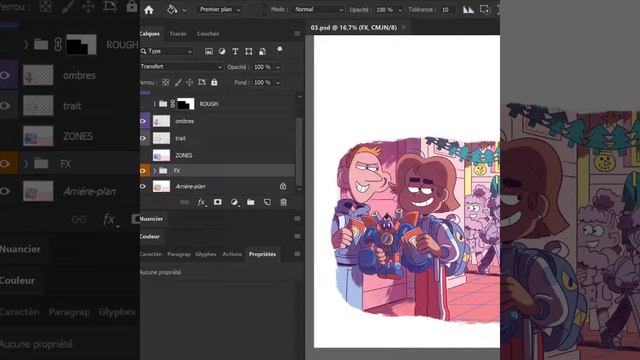Click the Lock all padlock icon
This screenshot has width=640, height=360.
[x=214, y=82]
